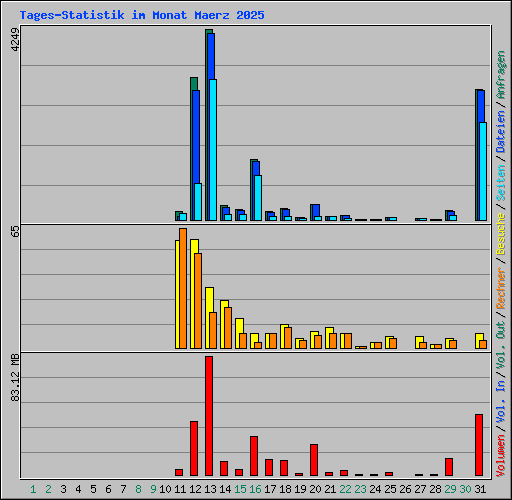
Task: Click the Anfragen legend label
Action: 500,75
